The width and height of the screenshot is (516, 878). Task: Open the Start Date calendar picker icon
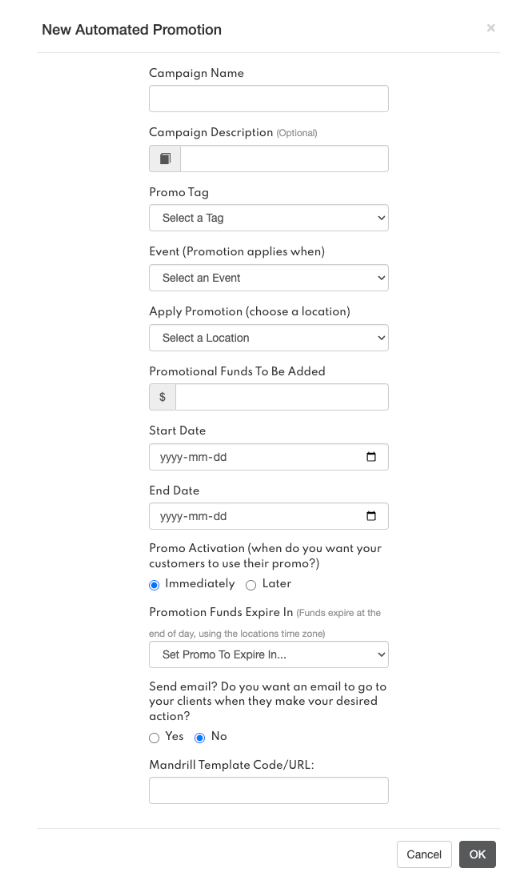371,457
